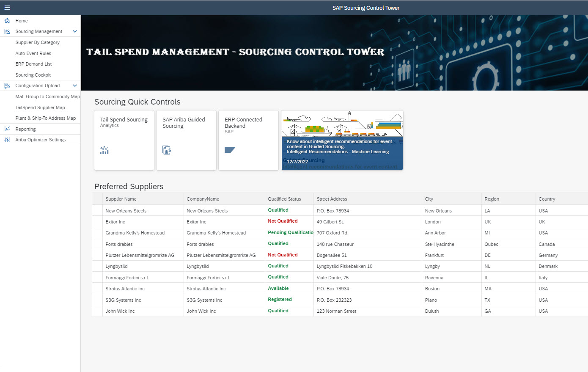Open Auto Event Rules
The width and height of the screenshot is (588, 372).
click(x=33, y=53)
